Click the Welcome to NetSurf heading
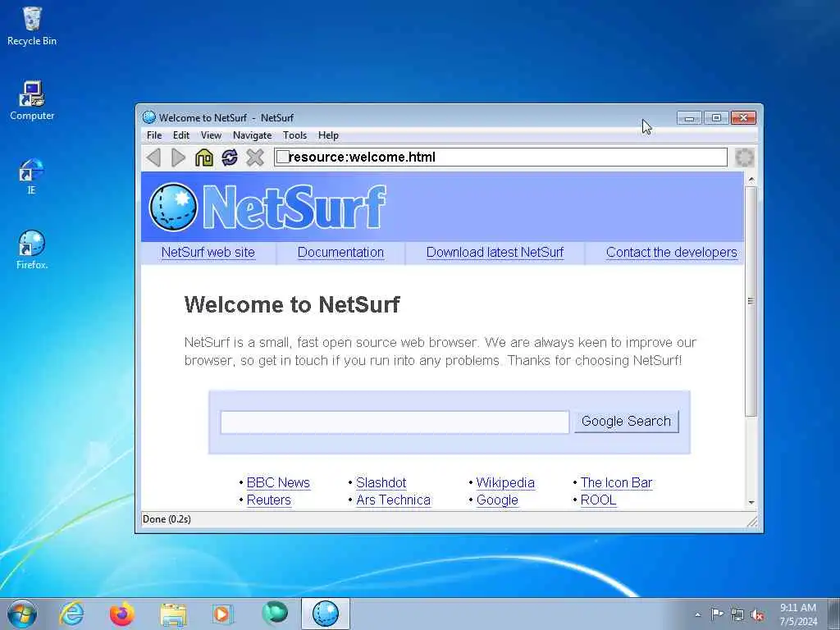This screenshot has height=630, width=840. pyautogui.click(x=292, y=304)
